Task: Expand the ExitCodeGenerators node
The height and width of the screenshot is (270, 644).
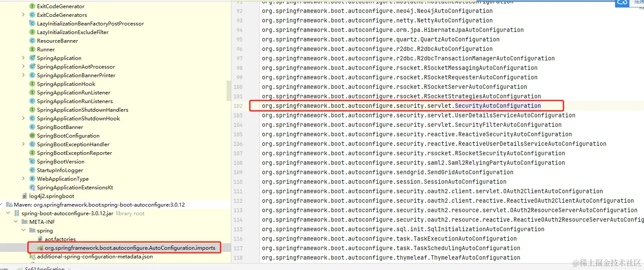Action: coord(23,15)
